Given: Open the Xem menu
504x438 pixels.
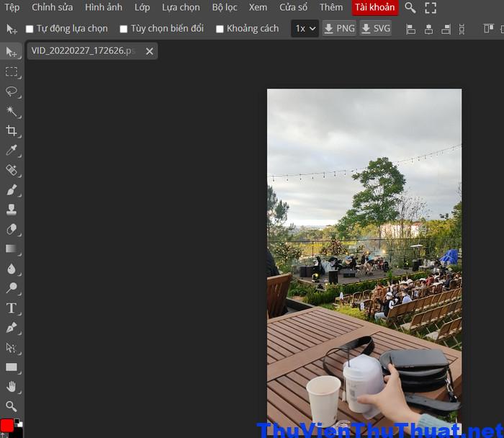Looking at the screenshot, I should click(258, 7).
